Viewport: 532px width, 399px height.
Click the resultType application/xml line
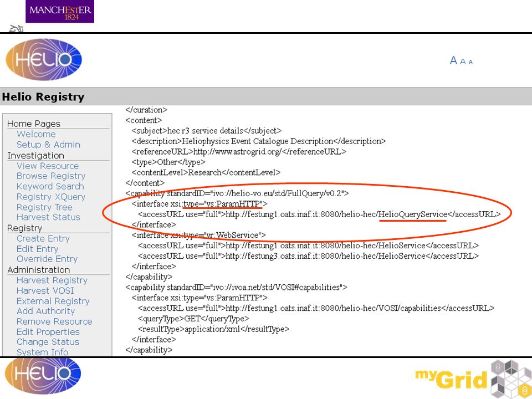pyautogui.click(x=213, y=329)
